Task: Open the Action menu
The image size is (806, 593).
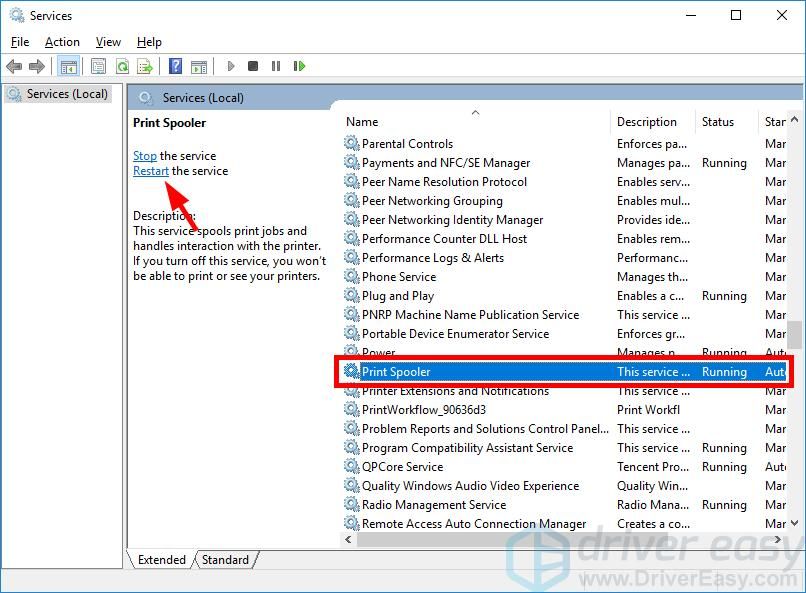Action: 62,42
